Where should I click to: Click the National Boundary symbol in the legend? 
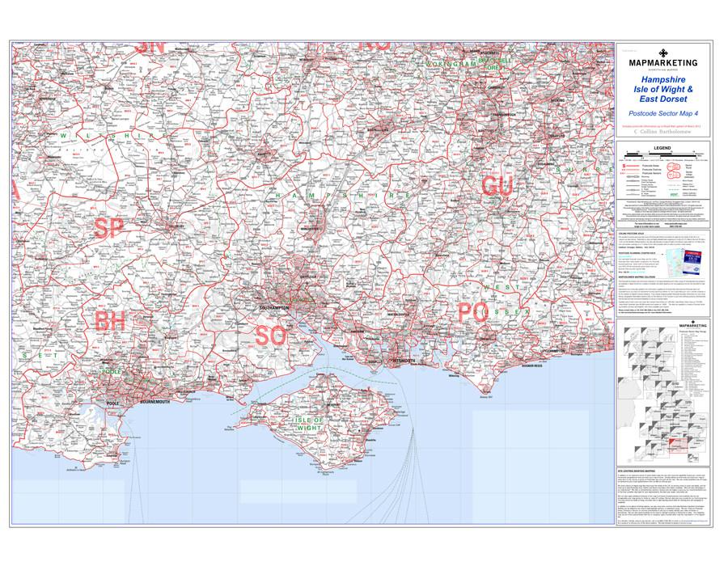point(673,190)
